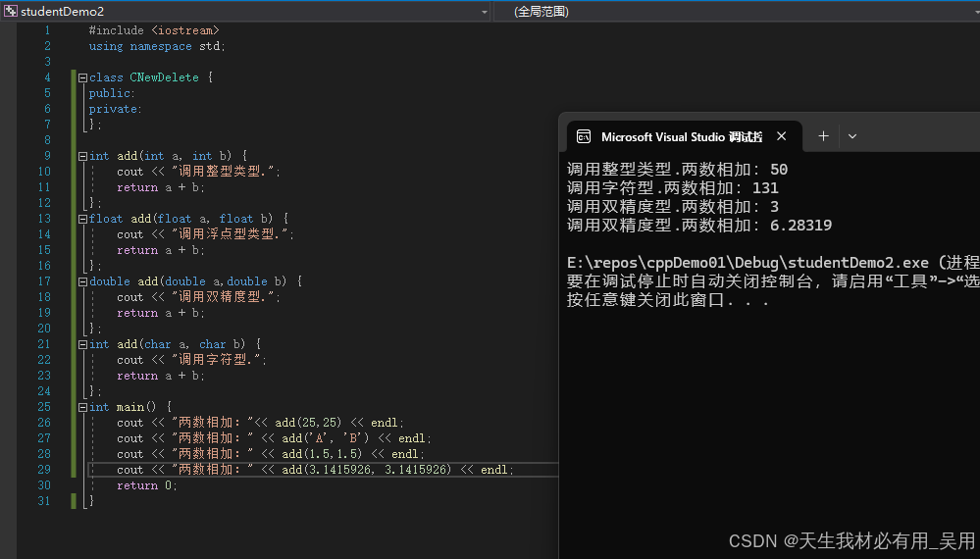Click the string "调用整型类型." in code

click(223, 172)
